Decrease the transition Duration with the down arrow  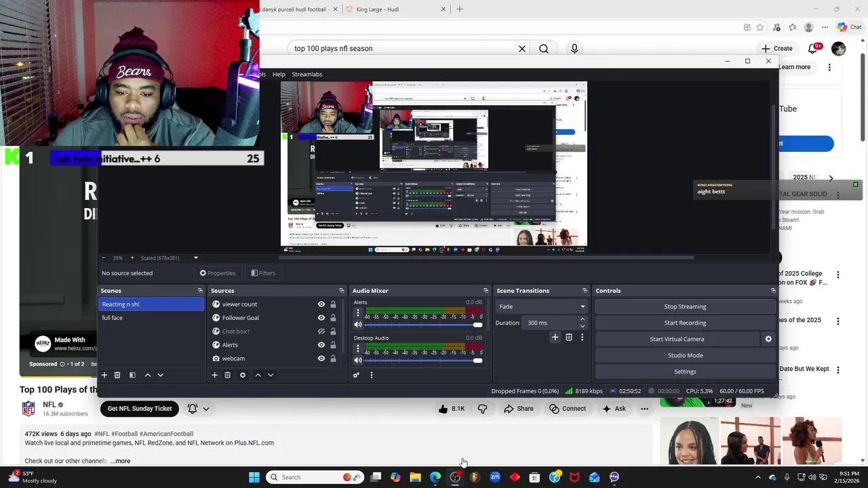click(583, 326)
